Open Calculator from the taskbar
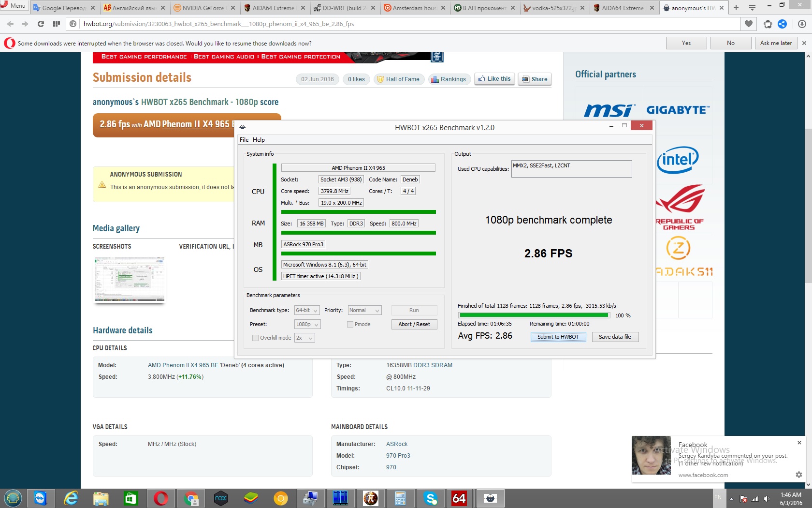Screen dimensions: 812x508 pyautogui.click(x=400, y=498)
